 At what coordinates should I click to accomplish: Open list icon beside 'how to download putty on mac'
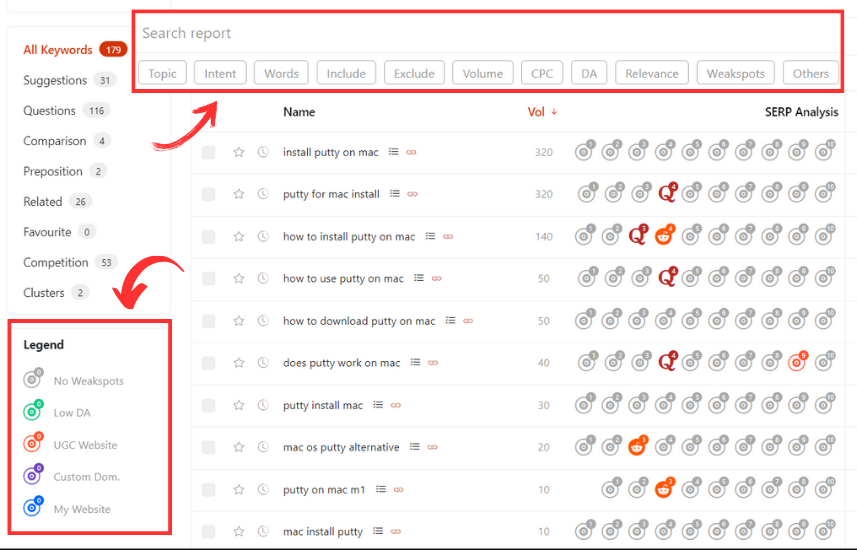coord(450,320)
